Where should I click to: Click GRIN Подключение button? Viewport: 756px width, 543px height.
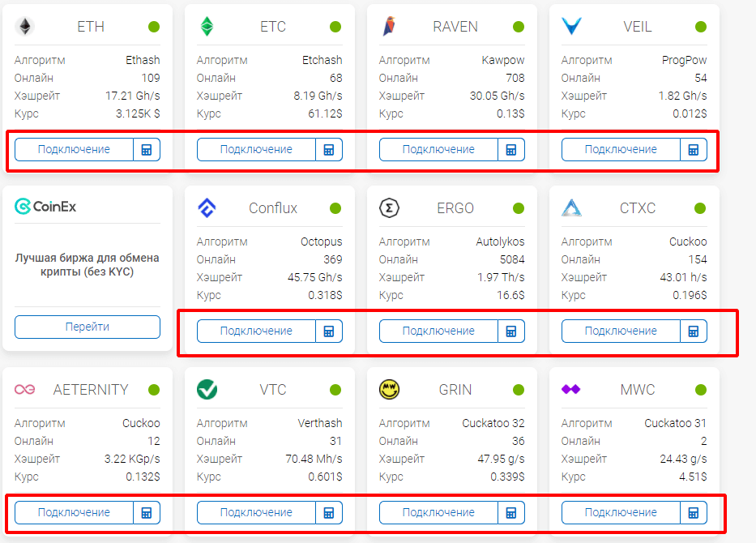[438, 513]
